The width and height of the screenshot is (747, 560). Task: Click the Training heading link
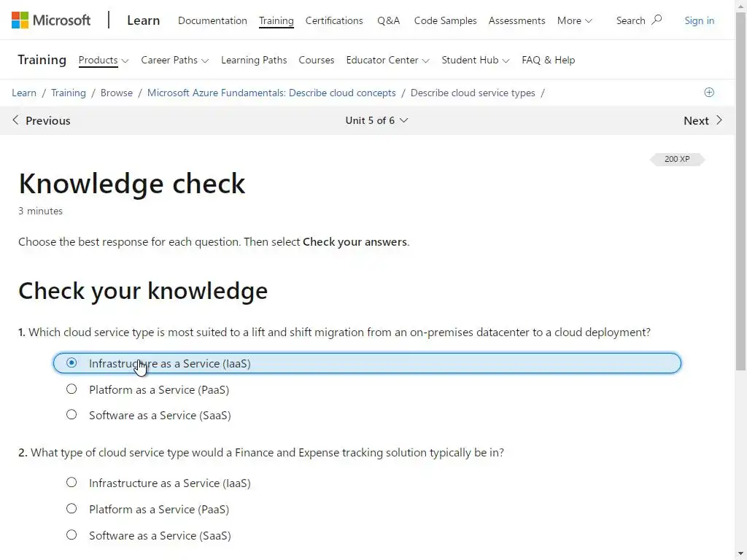(42, 60)
